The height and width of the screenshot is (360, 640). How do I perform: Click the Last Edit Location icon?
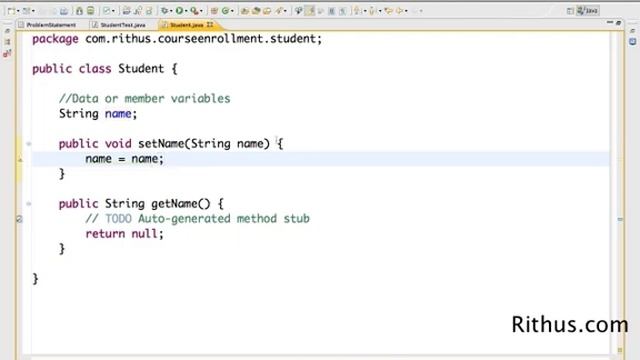[389, 11]
